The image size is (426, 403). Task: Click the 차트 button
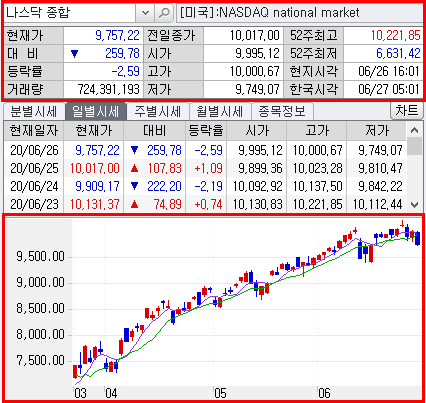[407, 110]
